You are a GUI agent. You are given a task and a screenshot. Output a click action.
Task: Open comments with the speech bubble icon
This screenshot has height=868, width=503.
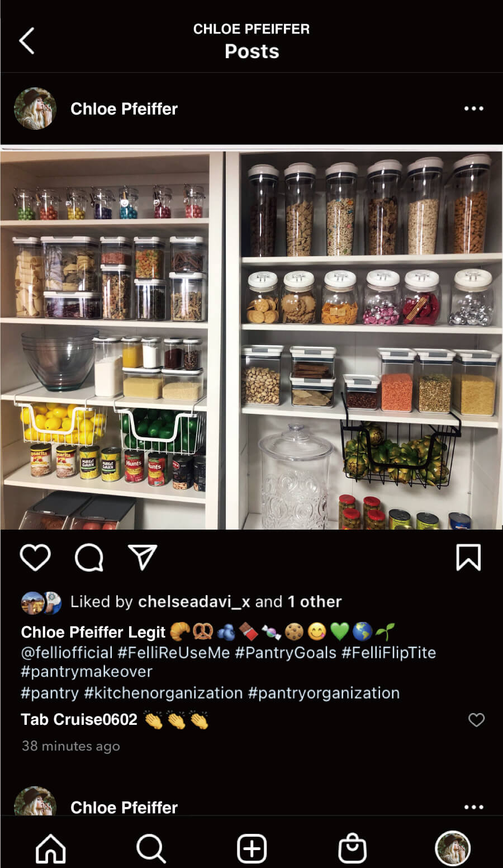(x=89, y=558)
